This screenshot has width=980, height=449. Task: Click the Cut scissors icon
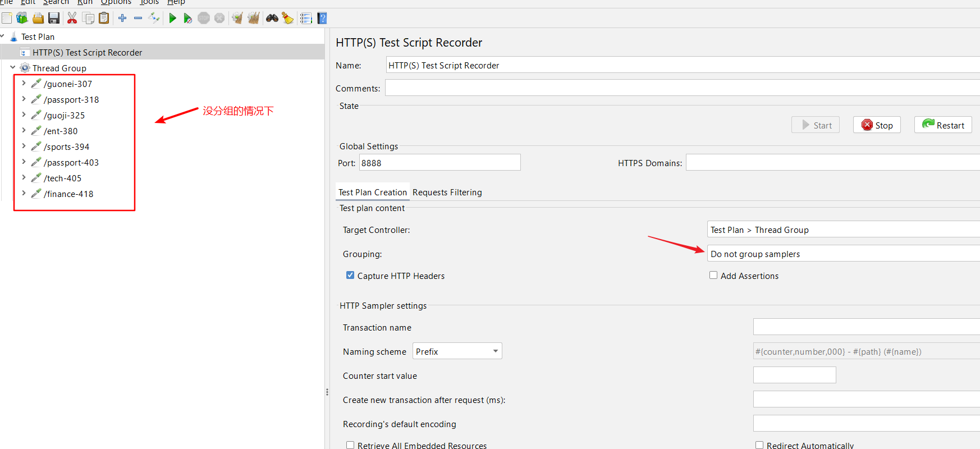(x=72, y=19)
